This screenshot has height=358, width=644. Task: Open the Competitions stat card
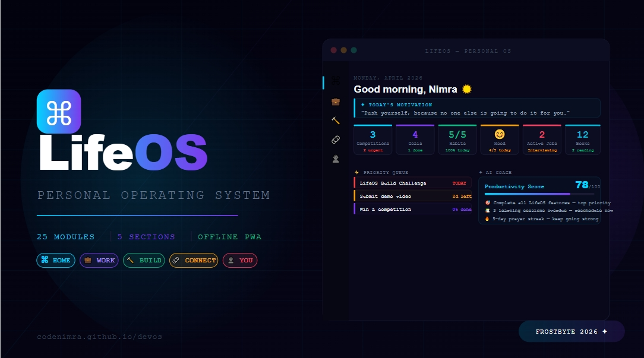coord(373,140)
